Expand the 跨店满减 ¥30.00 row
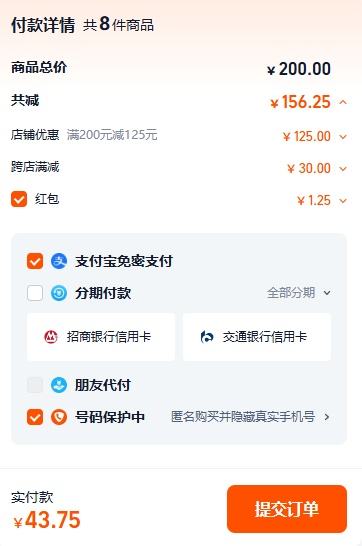 click(343, 169)
